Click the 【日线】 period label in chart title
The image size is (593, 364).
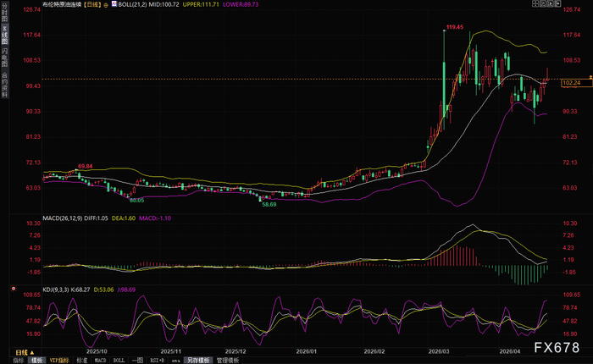point(92,4)
